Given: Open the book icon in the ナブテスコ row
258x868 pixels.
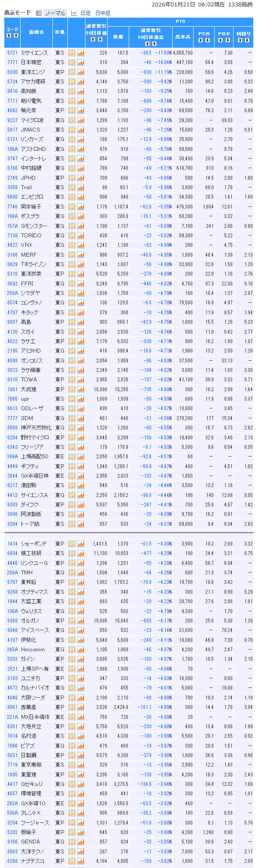Looking at the screenshot, I should pyautogui.click(x=72, y=861).
